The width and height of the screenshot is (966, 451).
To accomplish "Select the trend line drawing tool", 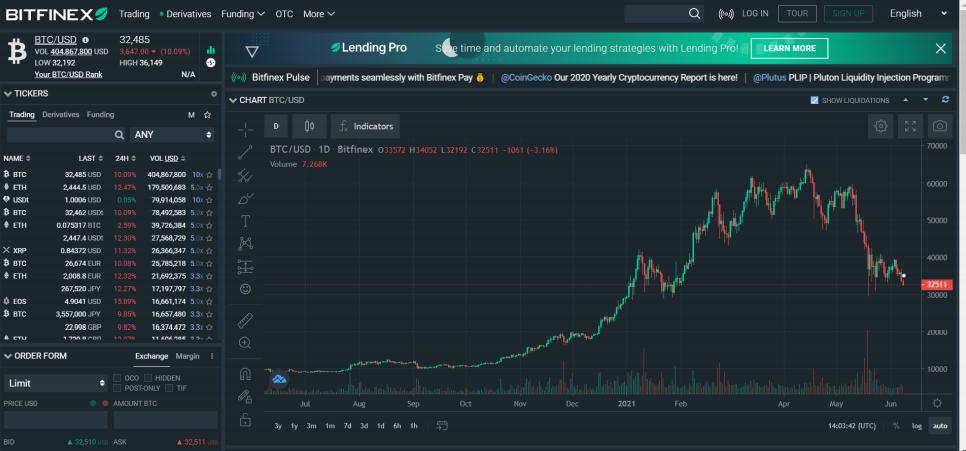I will [245, 152].
